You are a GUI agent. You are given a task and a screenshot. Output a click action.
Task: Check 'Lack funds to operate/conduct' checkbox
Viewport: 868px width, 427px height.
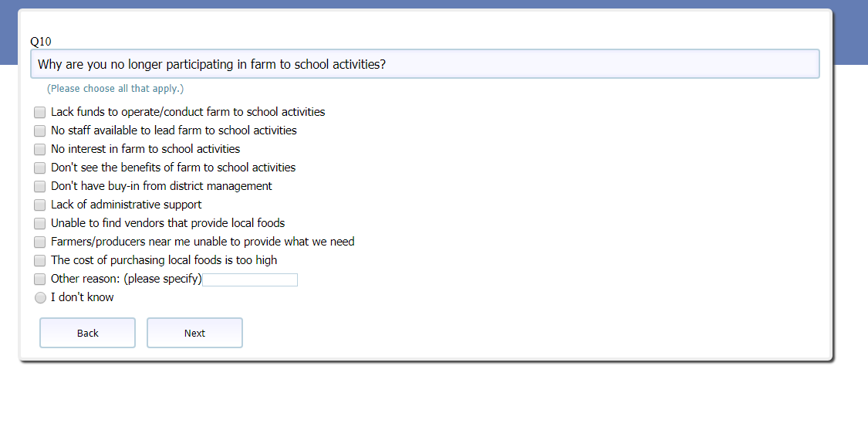(x=40, y=112)
